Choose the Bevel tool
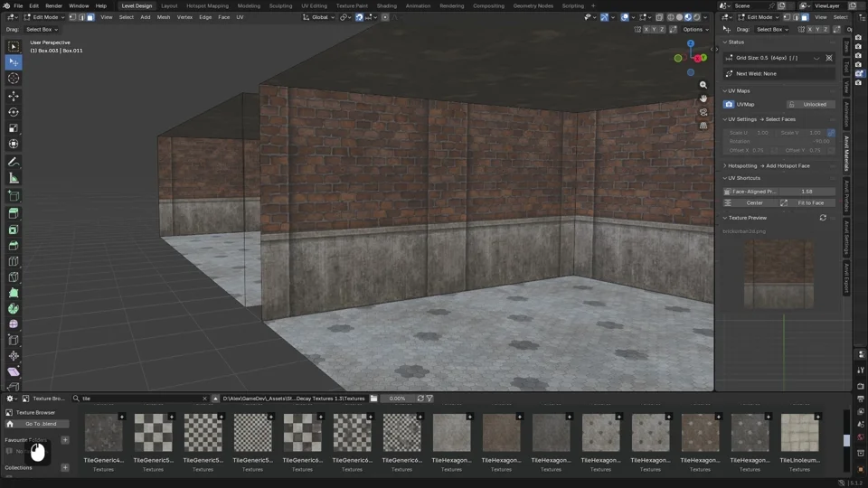 [14, 246]
